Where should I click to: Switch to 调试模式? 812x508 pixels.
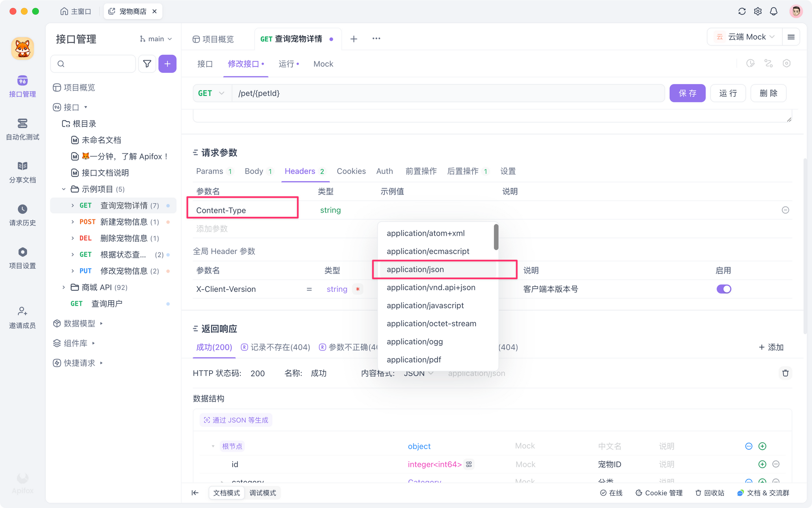(x=263, y=493)
